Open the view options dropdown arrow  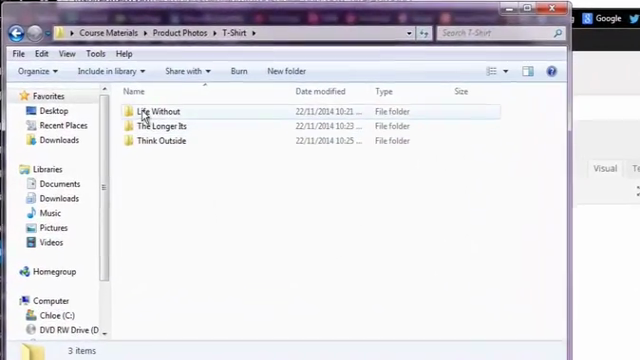point(506,71)
